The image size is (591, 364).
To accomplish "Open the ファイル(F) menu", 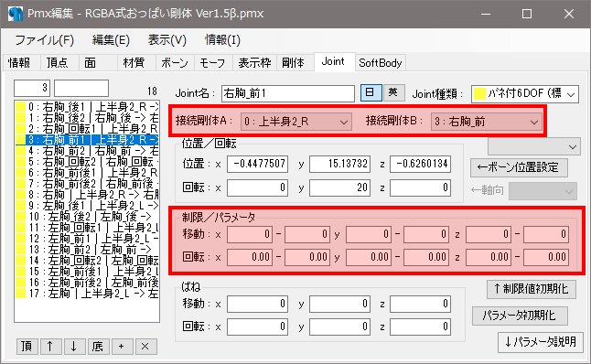I will click(x=45, y=40).
